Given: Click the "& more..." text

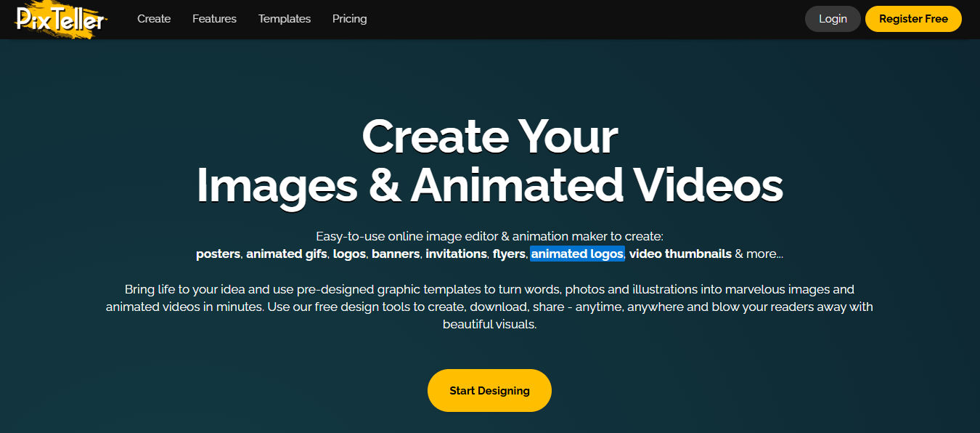Looking at the screenshot, I should 759,254.
